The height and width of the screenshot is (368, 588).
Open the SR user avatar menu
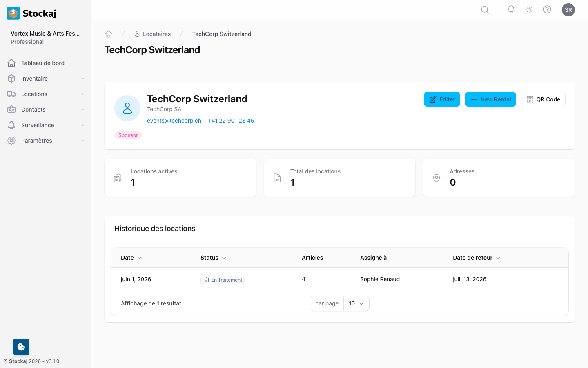[x=568, y=10]
